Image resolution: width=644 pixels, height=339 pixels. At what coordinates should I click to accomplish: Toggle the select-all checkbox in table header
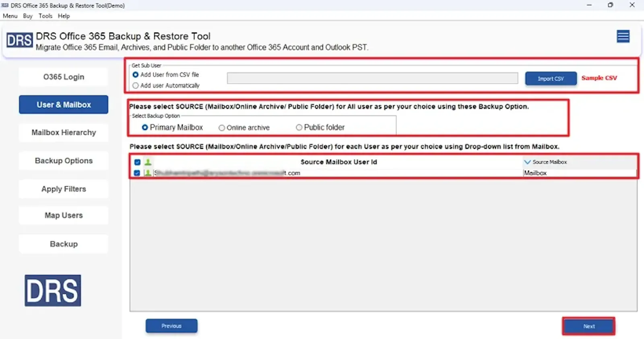(137, 162)
